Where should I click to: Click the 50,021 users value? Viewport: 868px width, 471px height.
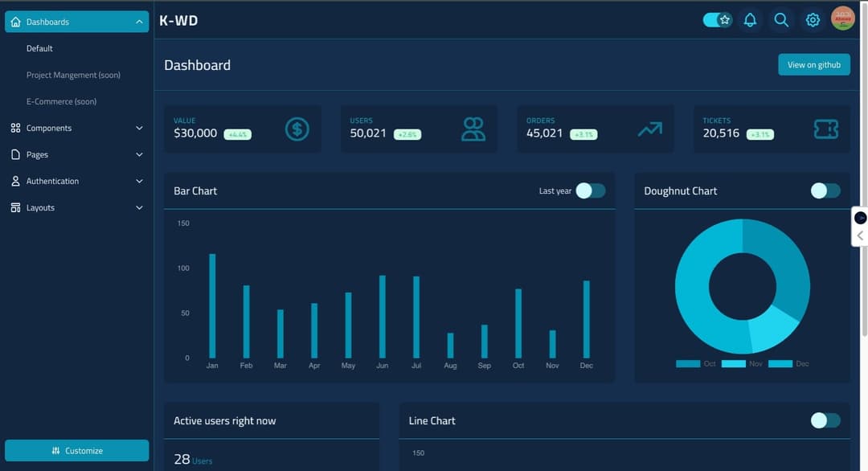coord(368,133)
